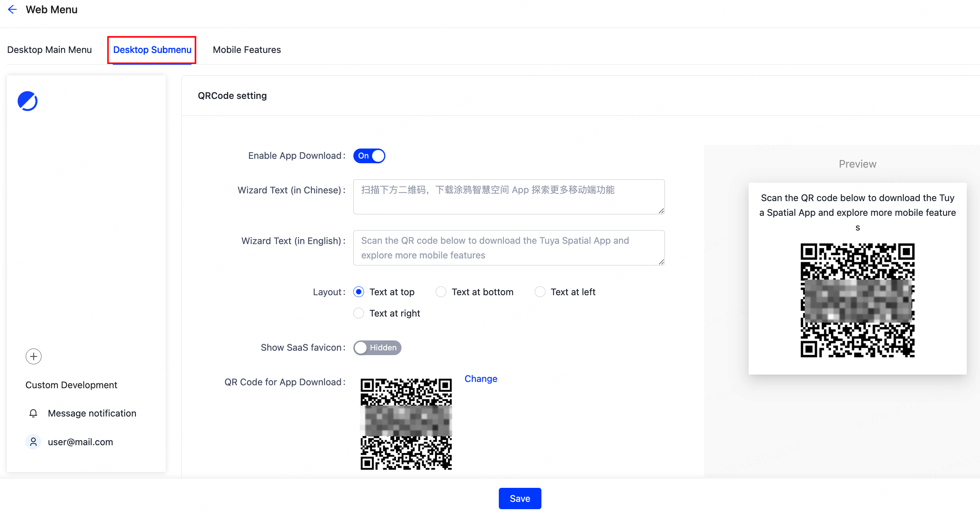Select the Text at top layout
The height and width of the screenshot is (511, 980).
pos(359,292)
